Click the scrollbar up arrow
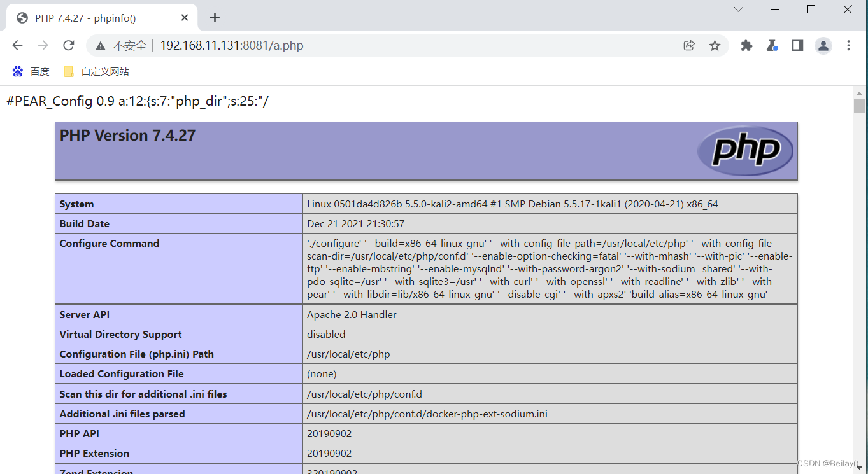The height and width of the screenshot is (474, 868). (x=860, y=92)
